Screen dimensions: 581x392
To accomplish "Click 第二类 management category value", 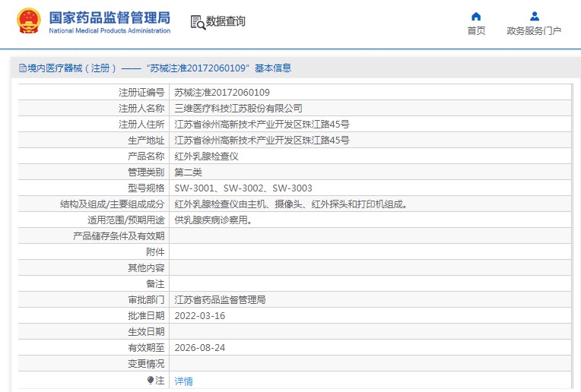I will click(189, 172).
